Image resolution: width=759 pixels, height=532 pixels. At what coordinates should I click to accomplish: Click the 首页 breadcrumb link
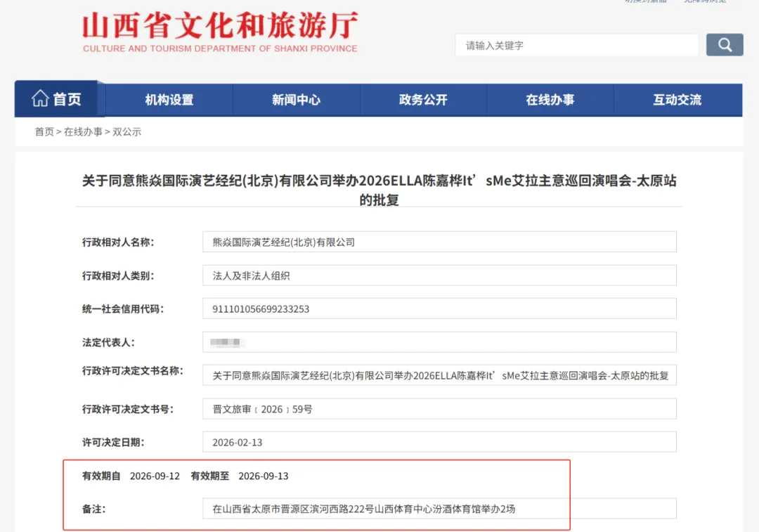(x=44, y=131)
